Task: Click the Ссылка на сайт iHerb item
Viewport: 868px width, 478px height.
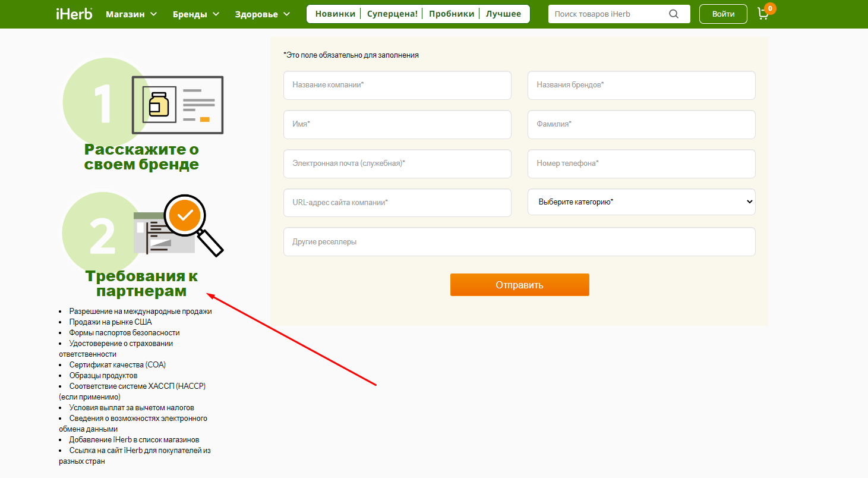Action: [135, 455]
